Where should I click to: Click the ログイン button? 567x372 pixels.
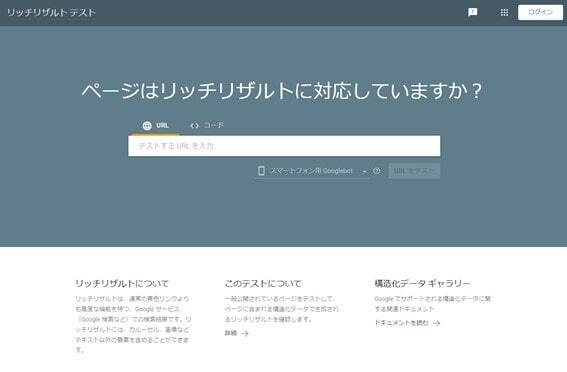point(540,12)
